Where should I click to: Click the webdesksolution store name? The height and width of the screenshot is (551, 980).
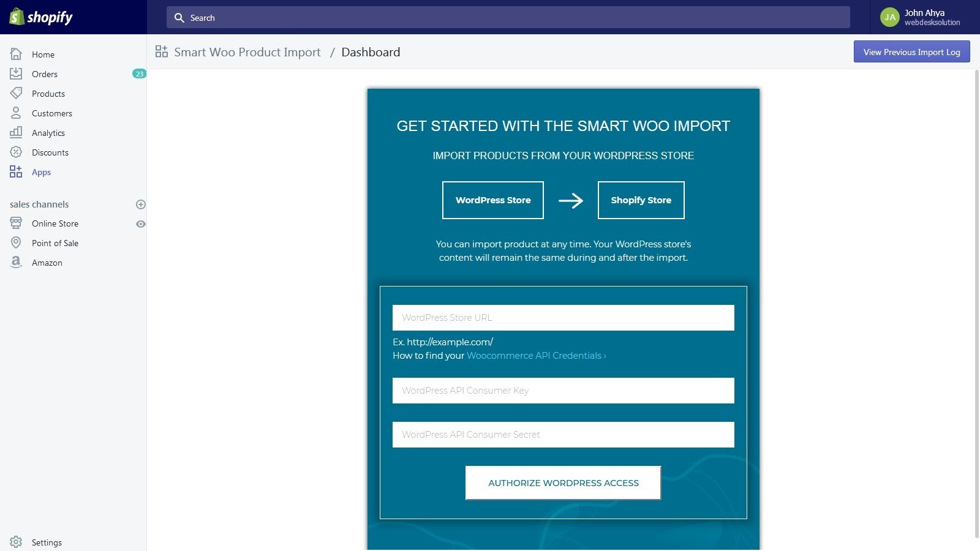point(932,23)
